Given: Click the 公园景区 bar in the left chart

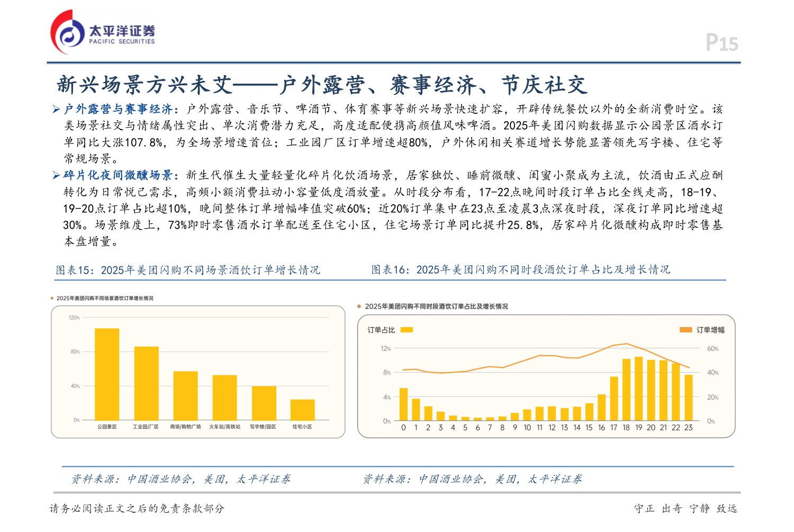Looking at the screenshot, I should pyautogui.click(x=107, y=374).
